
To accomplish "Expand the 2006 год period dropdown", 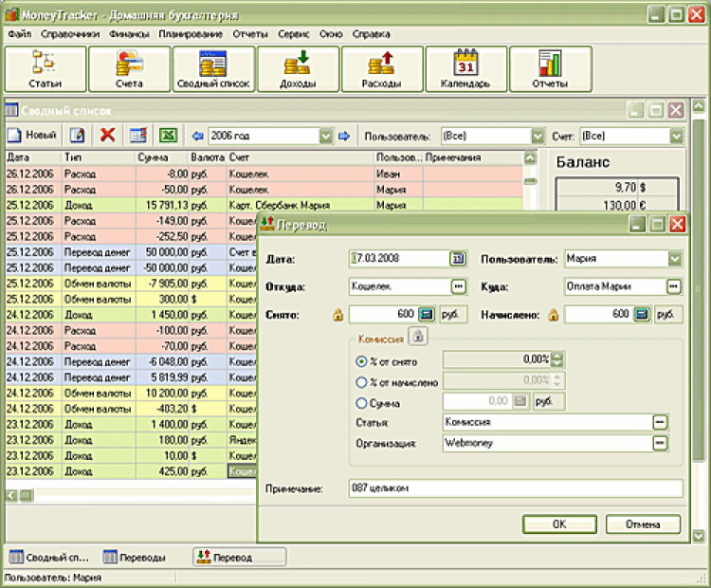I will coord(326,136).
